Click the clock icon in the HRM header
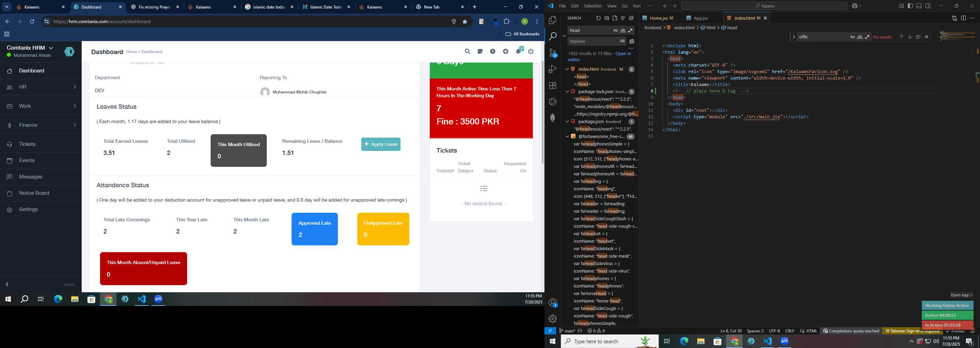The height and width of the screenshot is (348, 980). pos(493,51)
